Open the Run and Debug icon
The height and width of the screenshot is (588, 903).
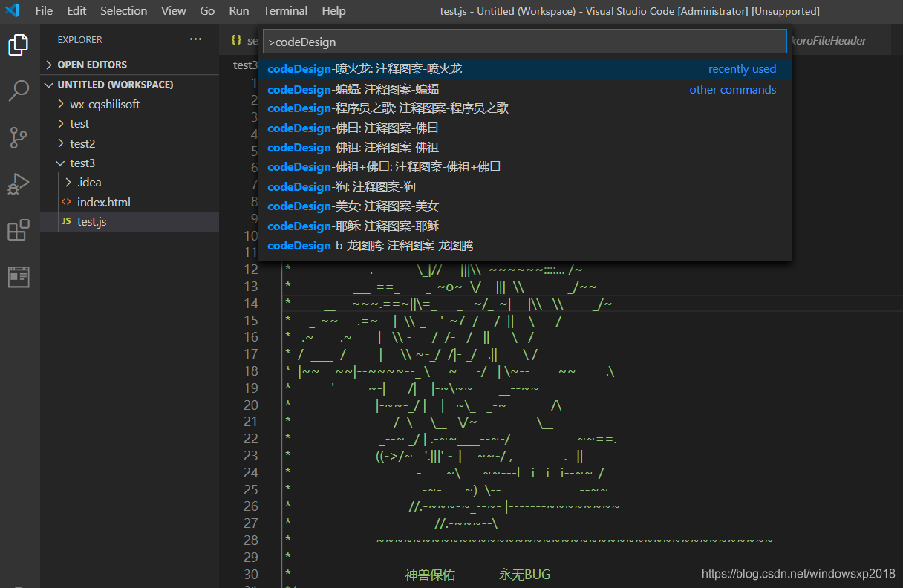[x=18, y=183]
